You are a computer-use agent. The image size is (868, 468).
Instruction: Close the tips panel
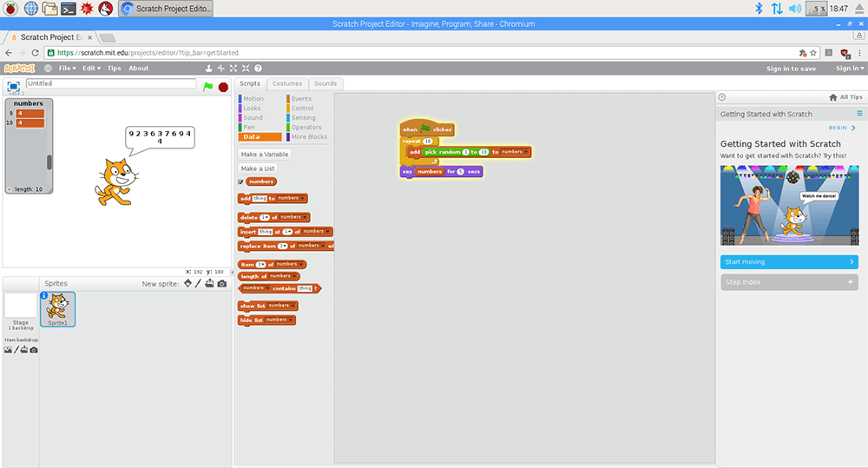[x=722, y=97]
